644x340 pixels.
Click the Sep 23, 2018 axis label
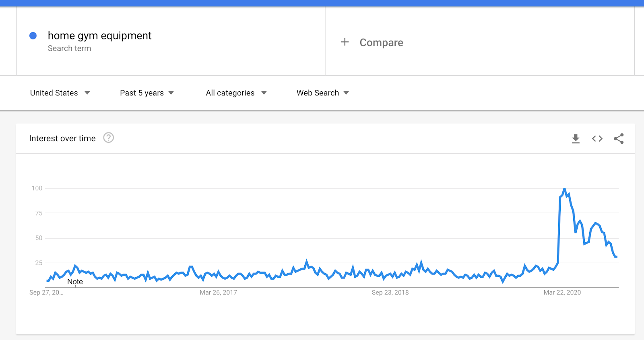click(390, 293)
